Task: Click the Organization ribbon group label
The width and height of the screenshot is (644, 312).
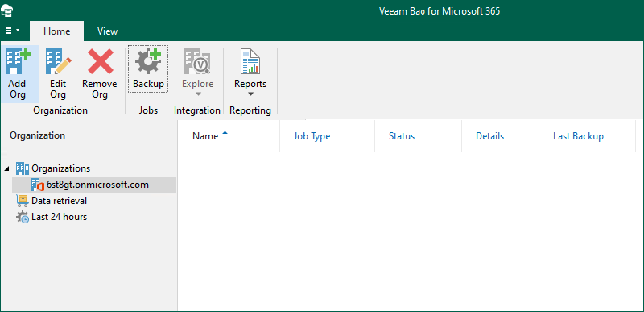Action: click(60, 110)
